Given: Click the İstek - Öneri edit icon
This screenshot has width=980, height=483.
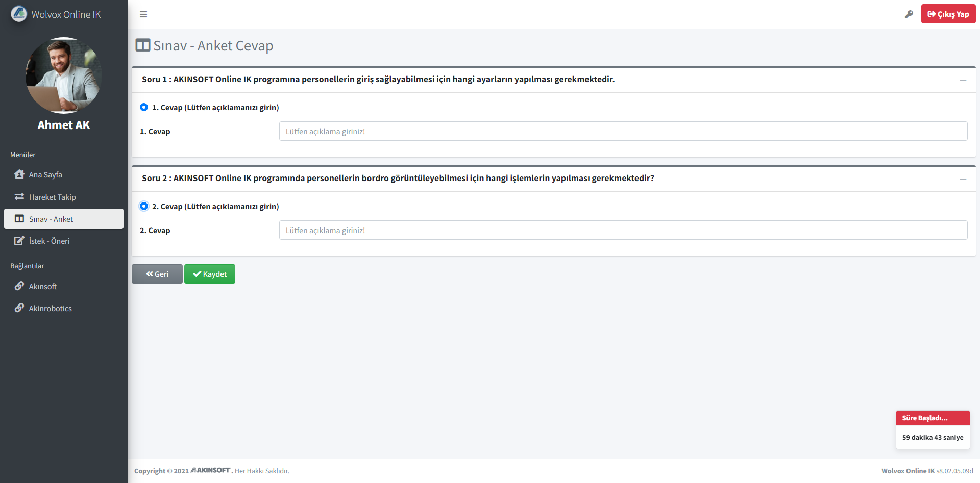Looking at the screenshot, I should pyautogui.click(x=19, y=241).
